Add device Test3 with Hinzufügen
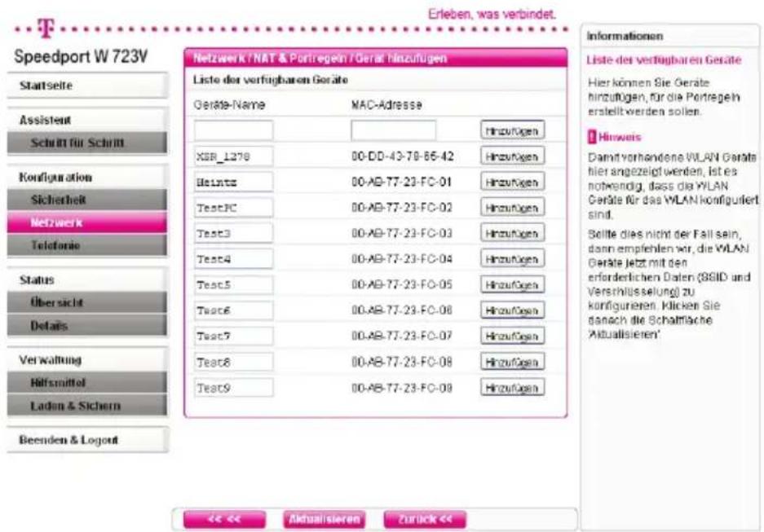This screenshot has width=764, height=532. coord(512,233)
